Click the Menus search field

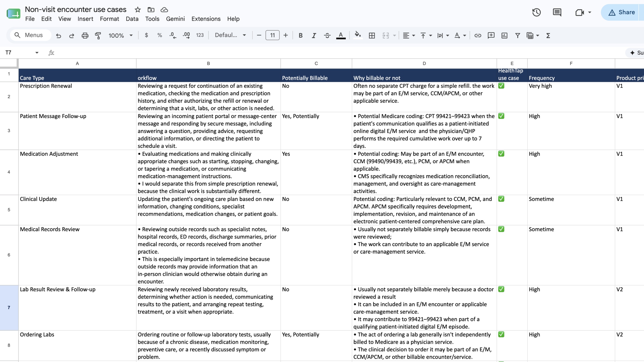[31, 35]
